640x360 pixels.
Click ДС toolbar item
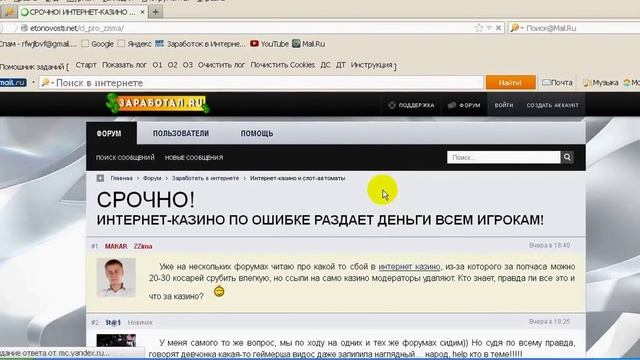pyautogui.click(x=325, y=65)
